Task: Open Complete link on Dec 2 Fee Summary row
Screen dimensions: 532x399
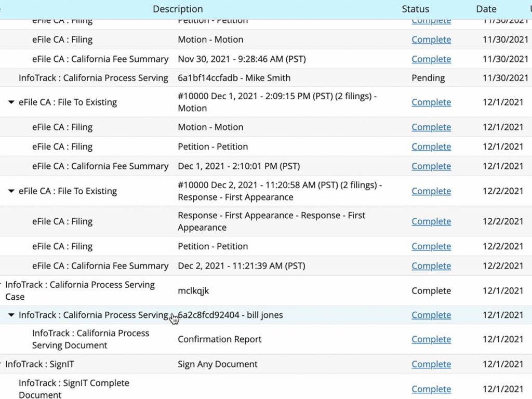Action: (x=431, y=265)
